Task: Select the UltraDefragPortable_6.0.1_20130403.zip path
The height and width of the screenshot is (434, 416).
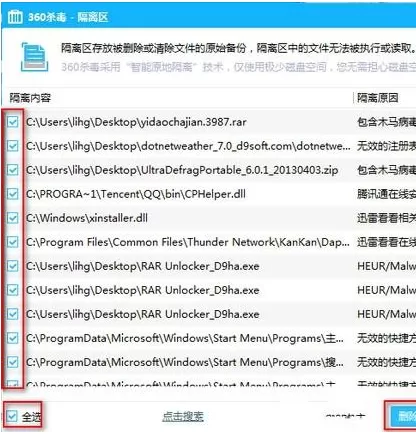Action: [x=182, y=170]
